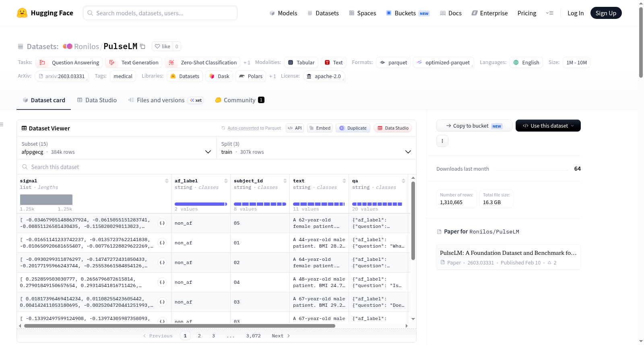Screen dimensions: 644x345
Task: Click the Log In link
Action: pyautogui.click(x=576, y=13)
